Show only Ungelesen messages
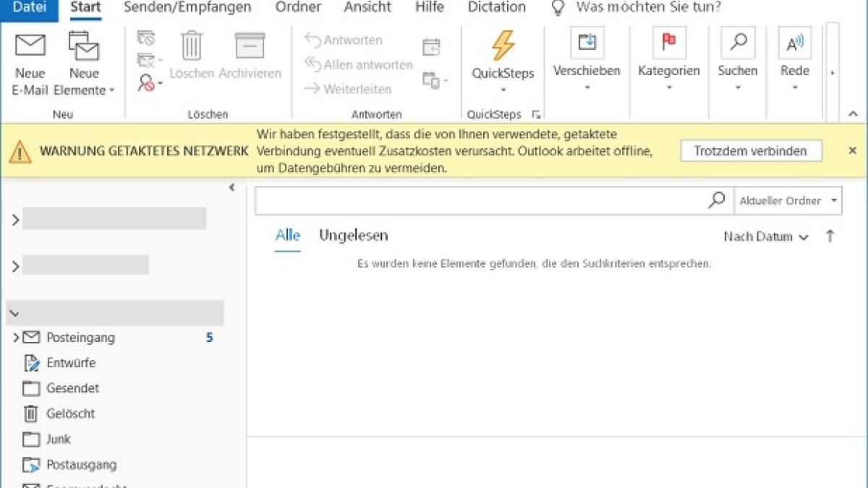This screenshot has height=488, width=868. point(353,236)
